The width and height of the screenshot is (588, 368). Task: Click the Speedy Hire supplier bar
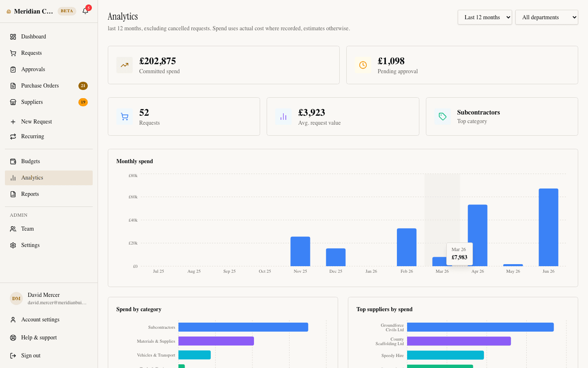[x=445, y=355]
